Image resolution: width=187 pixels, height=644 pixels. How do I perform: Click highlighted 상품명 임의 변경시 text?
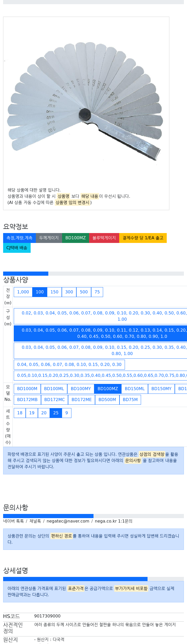[72, 202]
